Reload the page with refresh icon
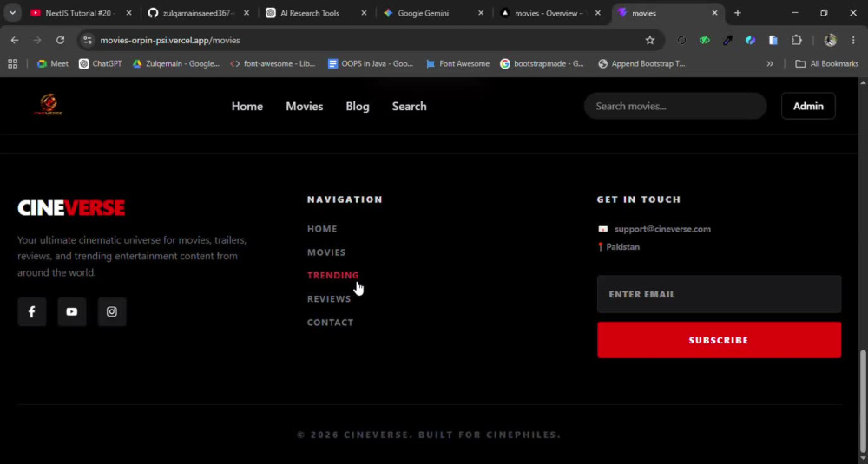 (x=61, y=41)
